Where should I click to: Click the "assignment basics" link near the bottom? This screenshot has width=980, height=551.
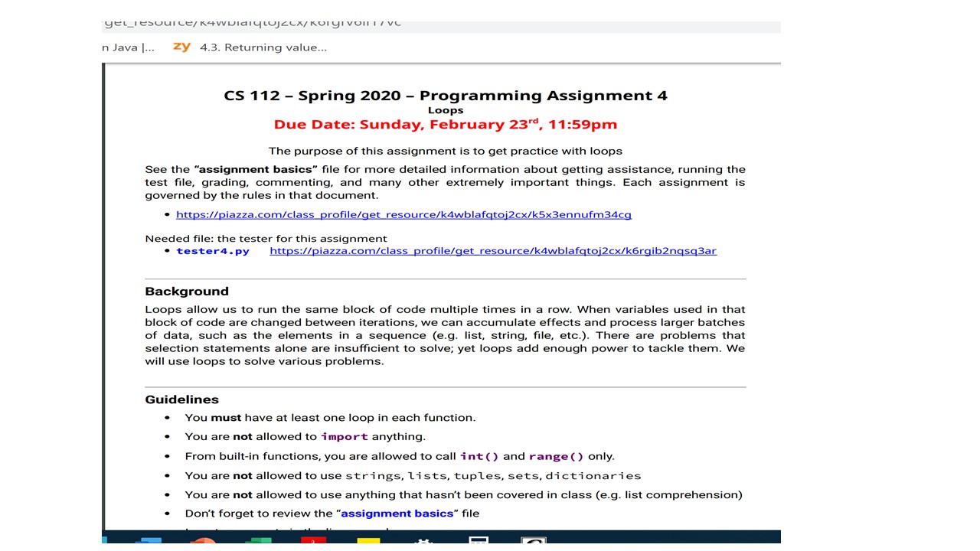pos(397,513)
